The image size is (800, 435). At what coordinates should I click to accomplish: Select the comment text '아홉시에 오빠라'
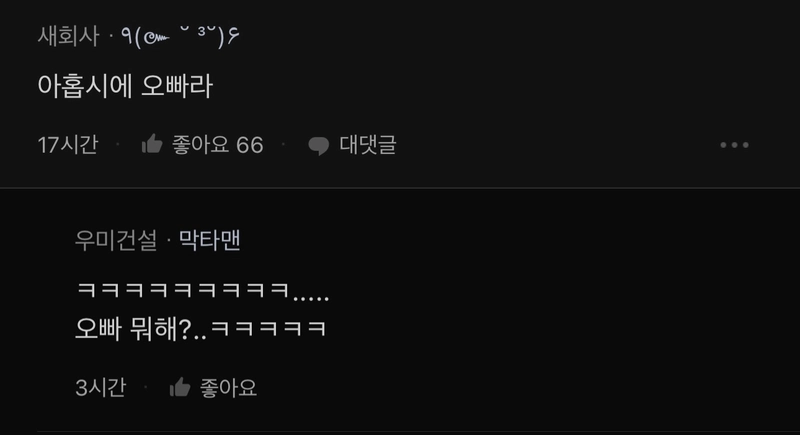[x=125, y=86]
